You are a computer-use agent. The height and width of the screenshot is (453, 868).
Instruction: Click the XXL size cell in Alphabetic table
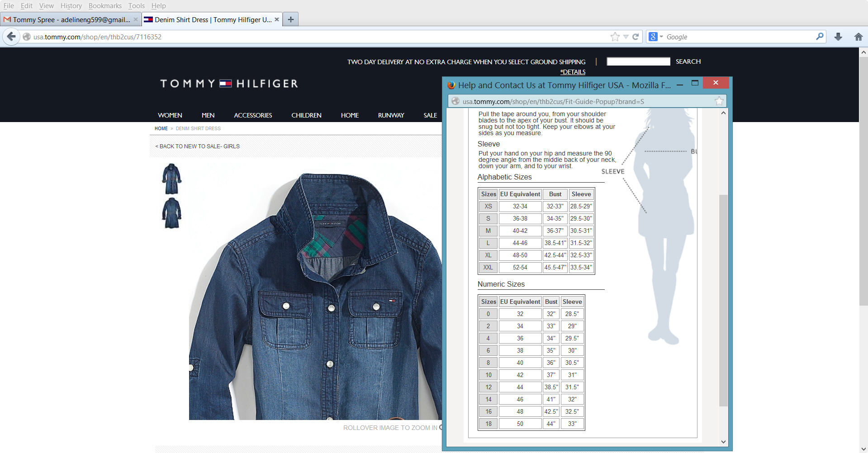point(488,267)
